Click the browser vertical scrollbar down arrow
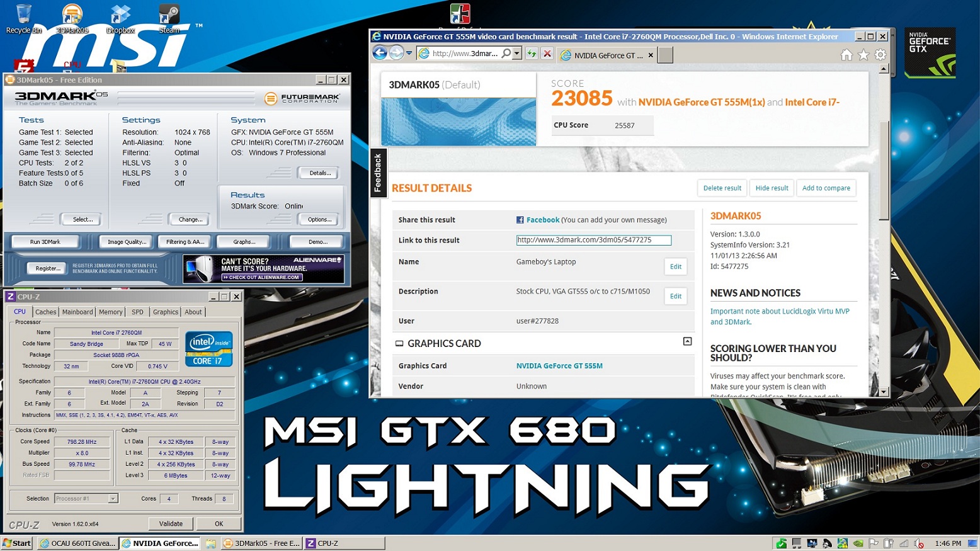 884,392
